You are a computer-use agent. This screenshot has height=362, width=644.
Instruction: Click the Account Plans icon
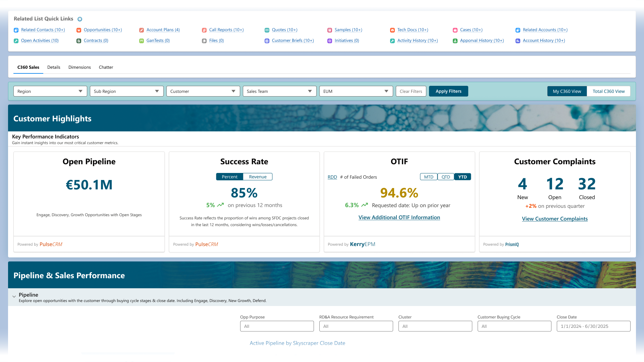click(x=142, y=30)
